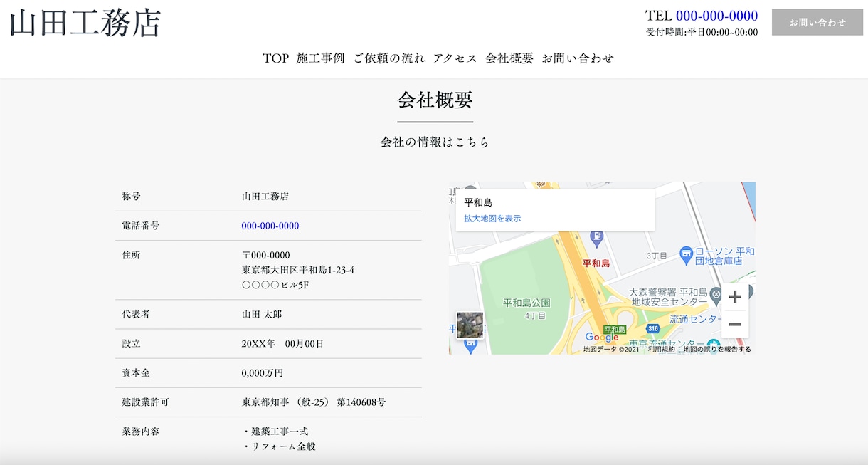868x465 pixels.
Task: Click the 利用規約 link under the map
Action: pos(661,350)
